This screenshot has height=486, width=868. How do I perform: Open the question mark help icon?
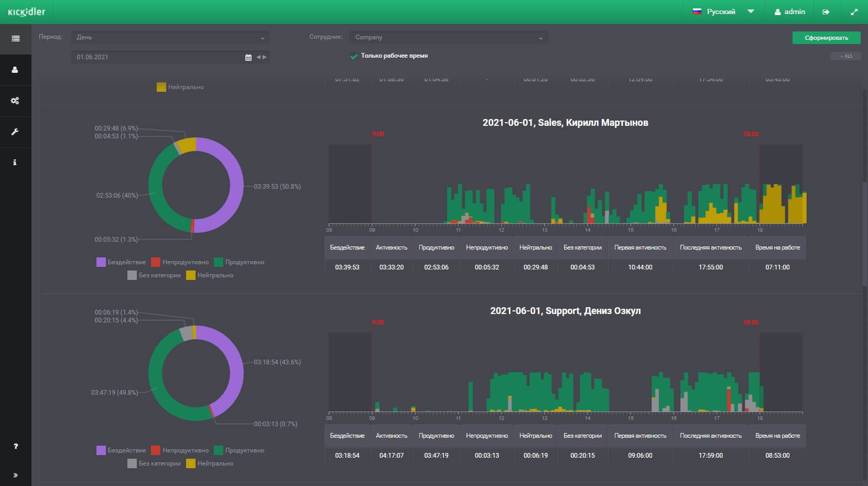(x=15, y=446)
